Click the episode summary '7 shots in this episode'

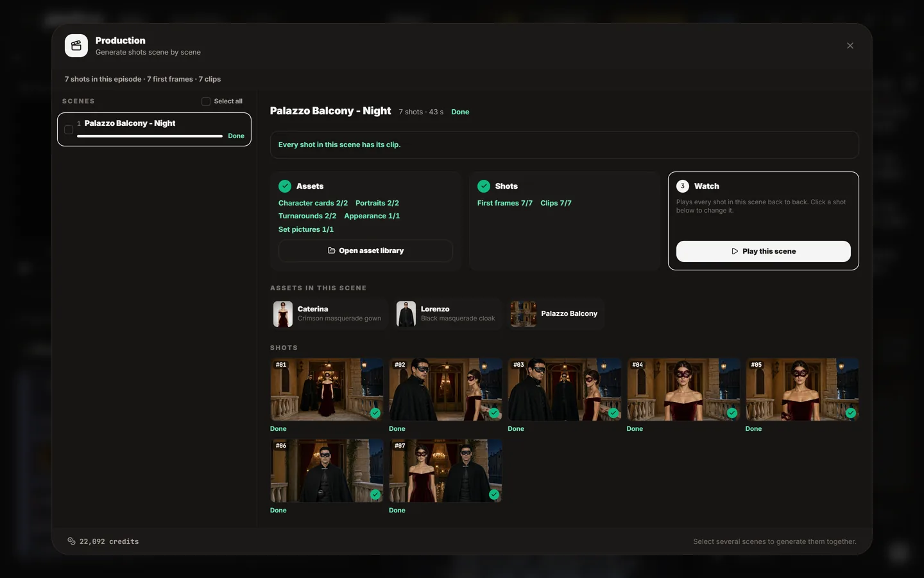103,79
